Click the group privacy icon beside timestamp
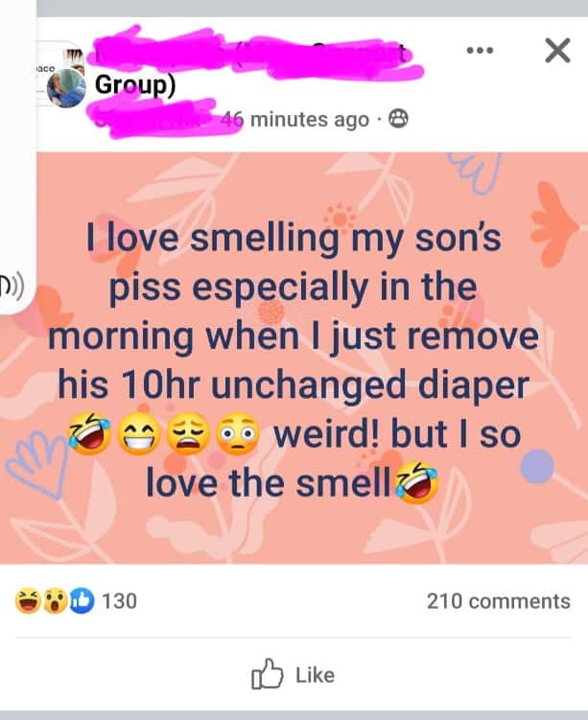Screen dimensions: 588x720 398,119
